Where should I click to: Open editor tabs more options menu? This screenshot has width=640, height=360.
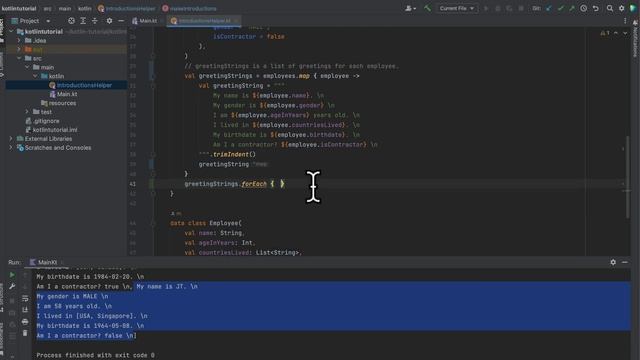(x=625, y=20)
